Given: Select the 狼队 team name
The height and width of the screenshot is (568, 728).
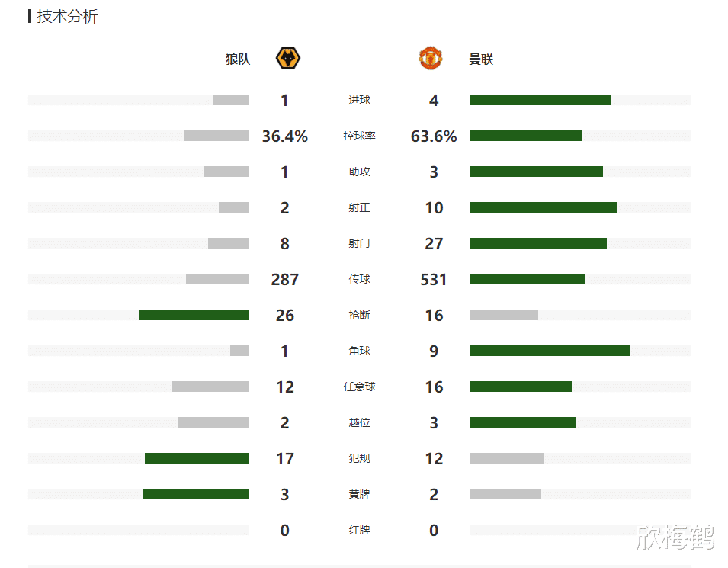Looking at the screenshot, I should click(x=238, y=59).
